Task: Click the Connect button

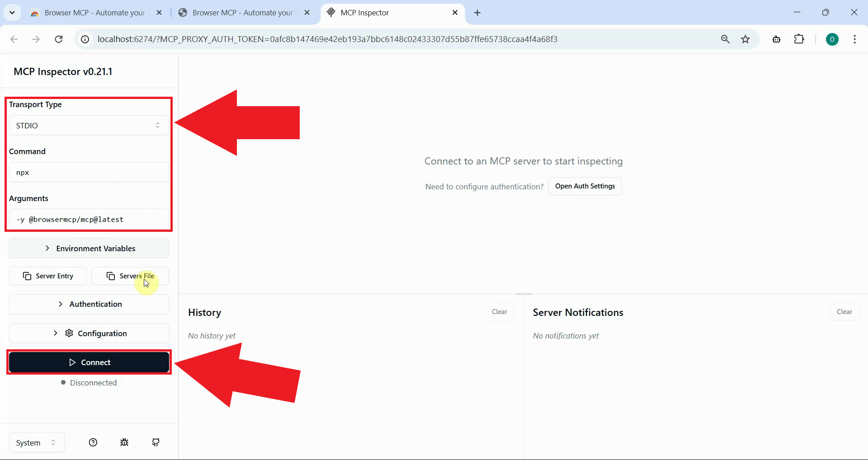Action: click(x=89, y=362)
